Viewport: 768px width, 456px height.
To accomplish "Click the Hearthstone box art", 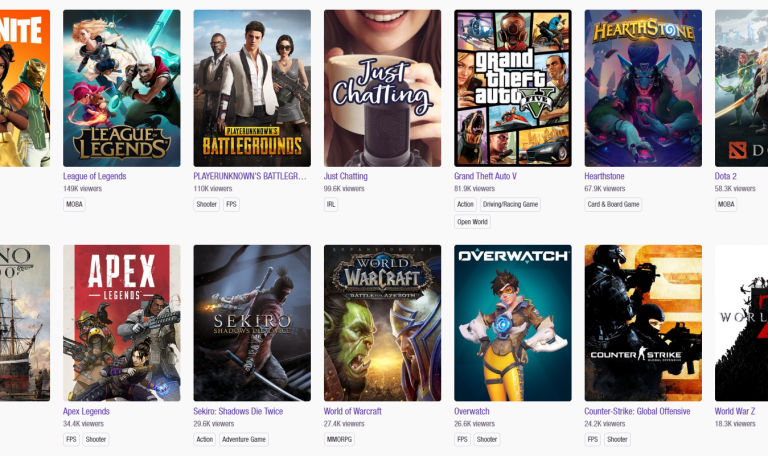I will pyautogui.click(x=643, y=88).
